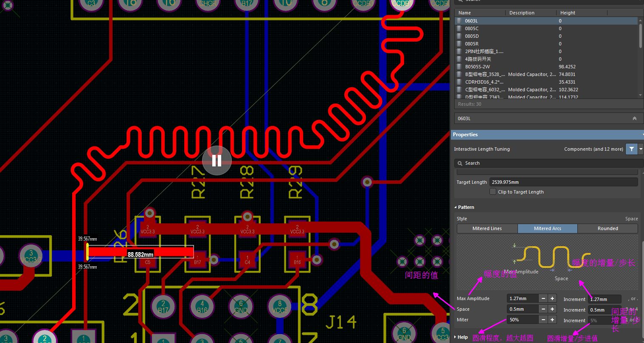The height and width of the screenshot is (343, 644).
Task: Click the B0505S-2W footprint row icon
Action: coord(458,67)
